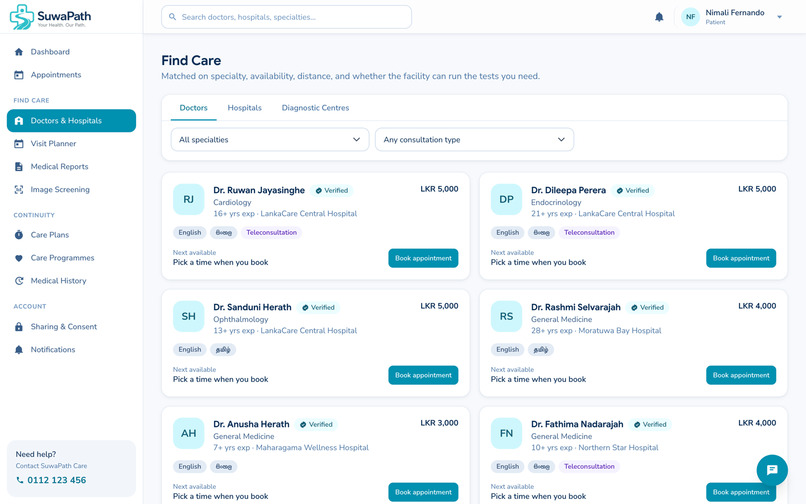Image resolution: width=806 pixels, height=504 pixels.
Task: Click the Sharing & Consent lock icon
Action: tap(19, 327)
